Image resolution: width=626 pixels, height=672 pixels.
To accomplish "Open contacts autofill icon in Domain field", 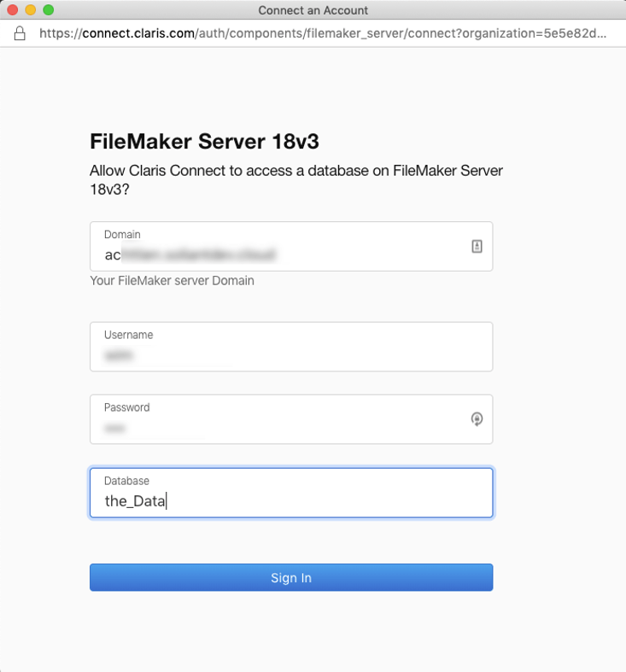I will [x=477, y=246].
